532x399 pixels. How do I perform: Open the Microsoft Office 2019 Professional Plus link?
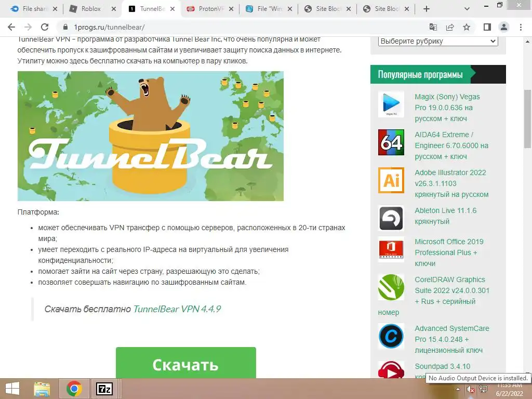click(x=449, y=252)
